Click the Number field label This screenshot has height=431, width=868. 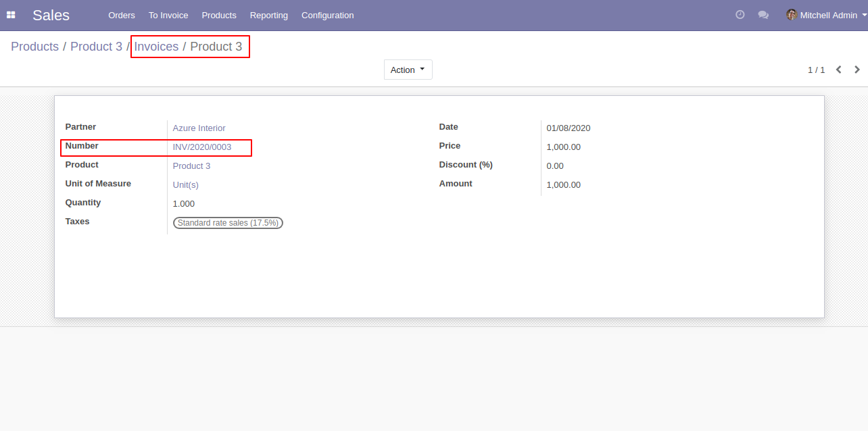(x=82, y=146)
